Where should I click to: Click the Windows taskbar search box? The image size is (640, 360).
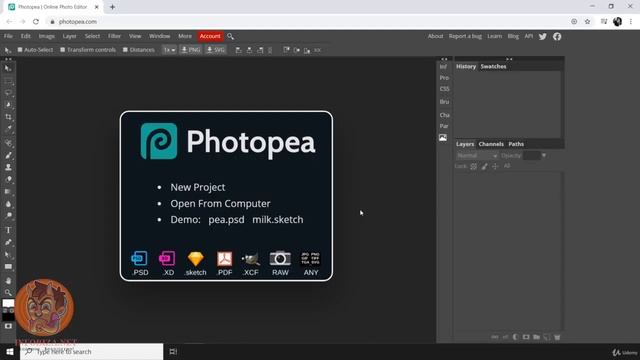coord(91,351)
